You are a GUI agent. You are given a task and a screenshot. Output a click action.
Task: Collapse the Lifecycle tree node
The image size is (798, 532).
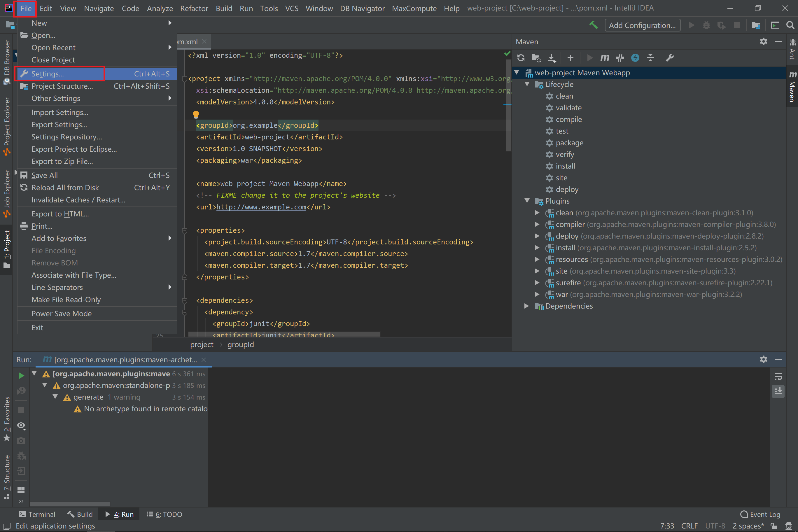(x=527, y=84)
